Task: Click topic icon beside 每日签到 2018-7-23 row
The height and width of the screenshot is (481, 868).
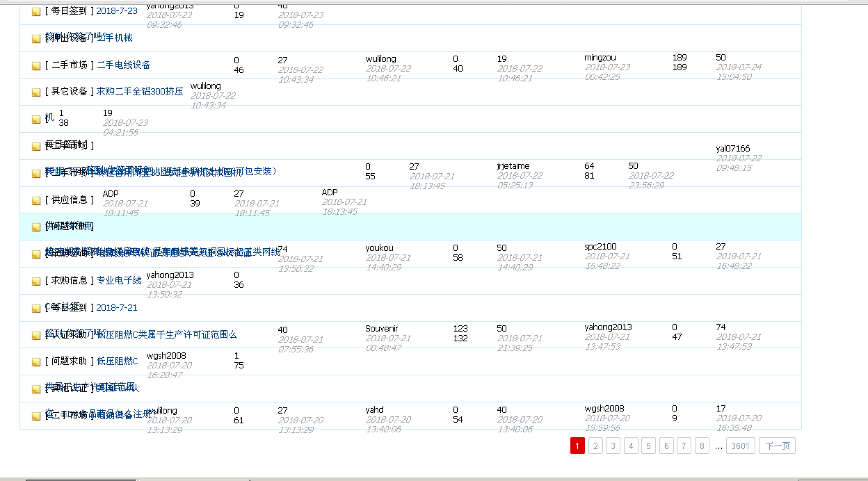Action: [35, 11]
